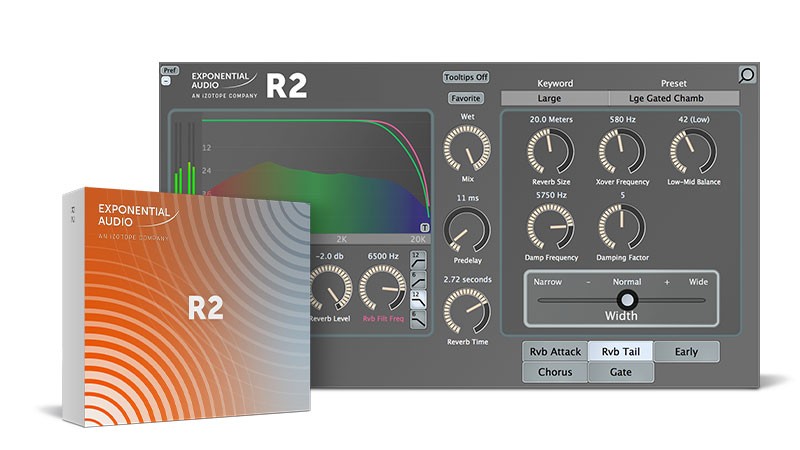Click the 42 (Low) value
Viewport: 800px width, 450px height.
click(x=694, y=119)
